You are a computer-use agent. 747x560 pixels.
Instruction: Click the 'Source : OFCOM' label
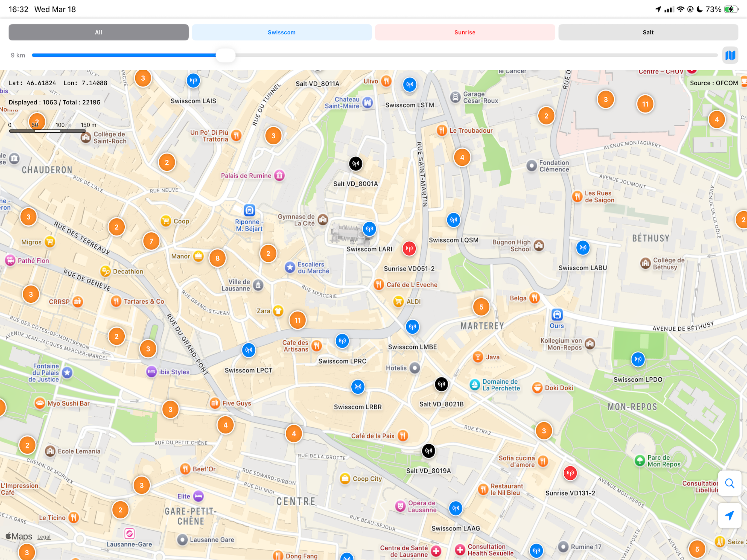(x=714, y=83)
